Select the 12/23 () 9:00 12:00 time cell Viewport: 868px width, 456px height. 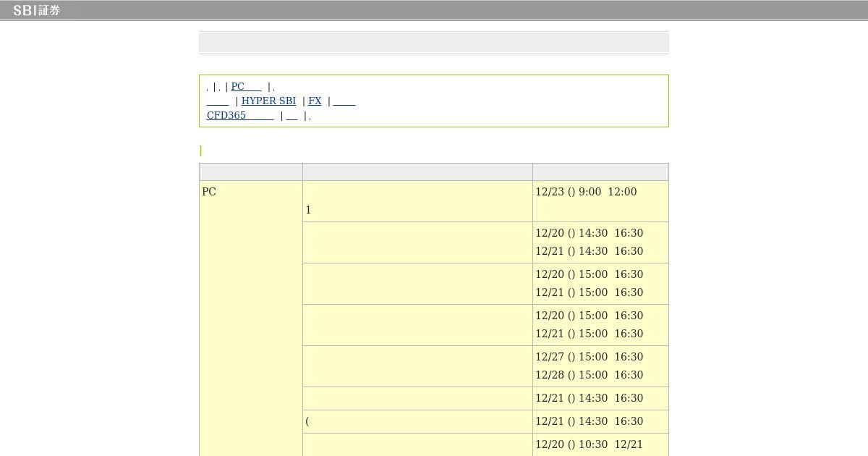(600, 201)
